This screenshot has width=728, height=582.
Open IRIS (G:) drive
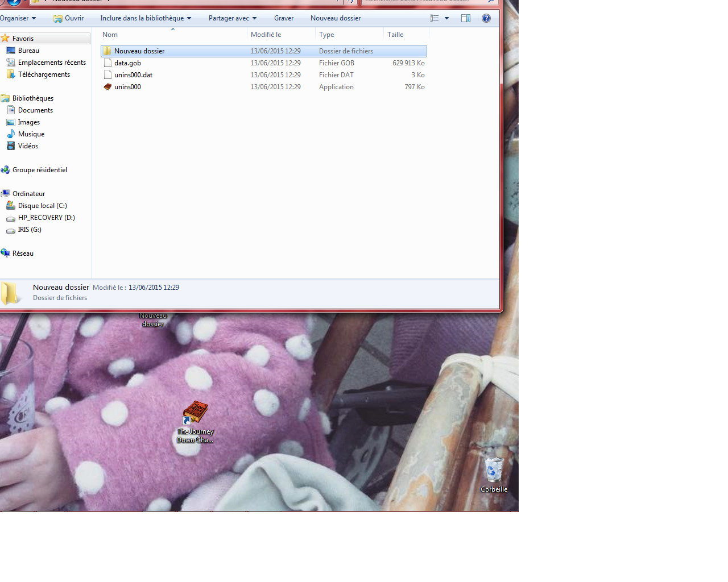coord(30,230)
